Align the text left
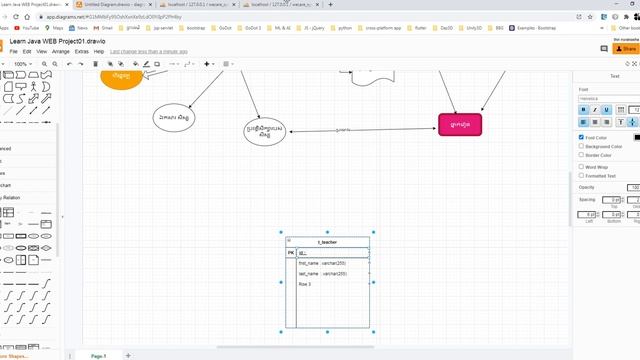This screenshot has height=360, width=640. pos(583,122)
